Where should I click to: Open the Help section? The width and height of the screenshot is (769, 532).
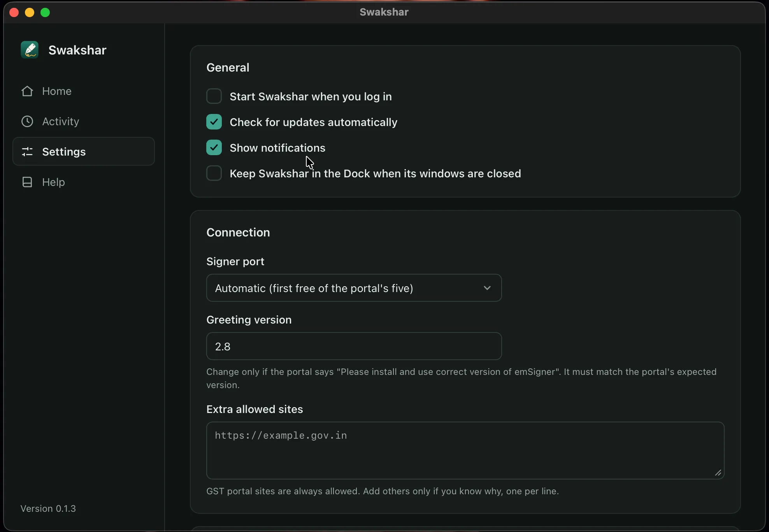click(84, 182)
